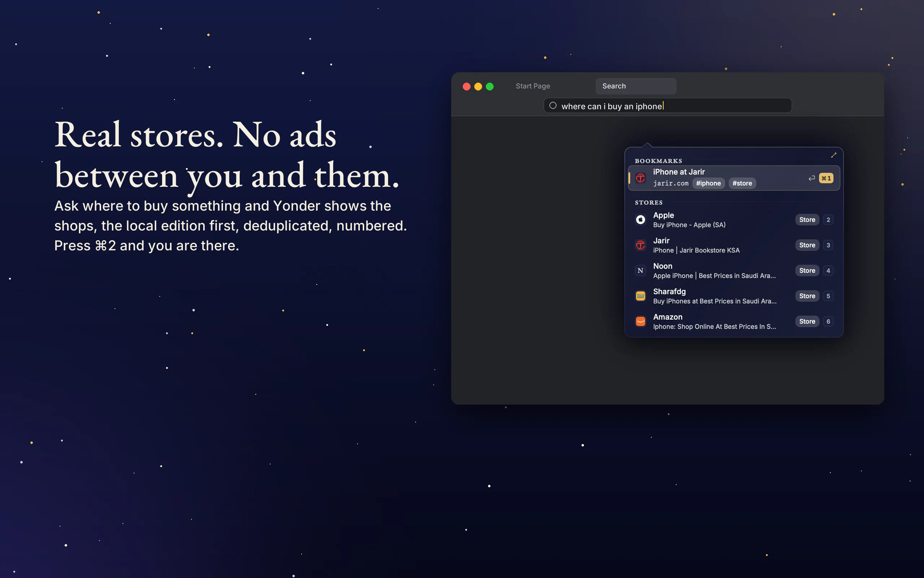Click 'Buy iPhone - Apple (SA)' subtitle
The image size is (924, 578).
689,225
